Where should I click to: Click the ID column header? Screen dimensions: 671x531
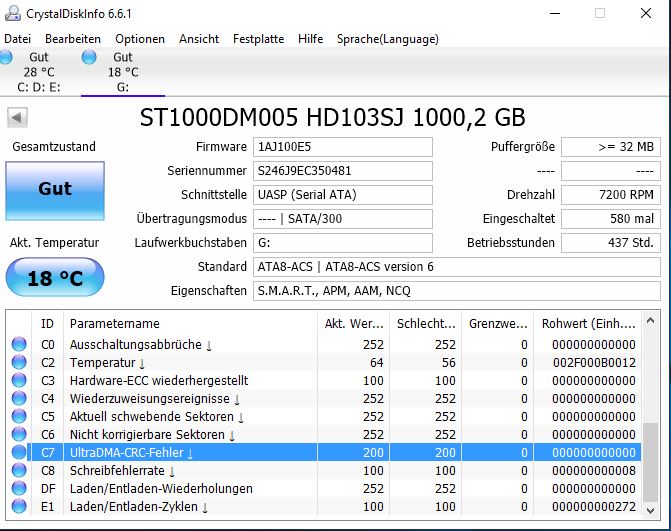48,323
